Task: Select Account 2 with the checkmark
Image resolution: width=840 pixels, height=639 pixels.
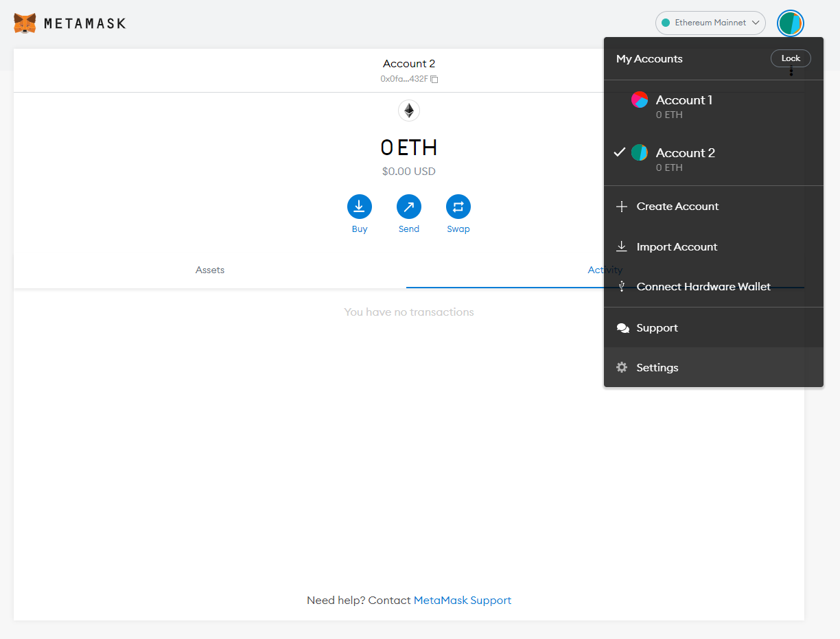Action: click(x=685, y=152)
